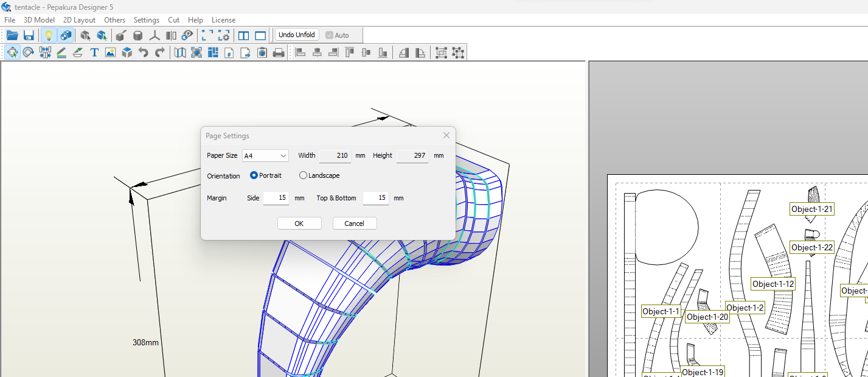Select the Text (T) tool
868x377 pixels.
click(x=94, y=53)
